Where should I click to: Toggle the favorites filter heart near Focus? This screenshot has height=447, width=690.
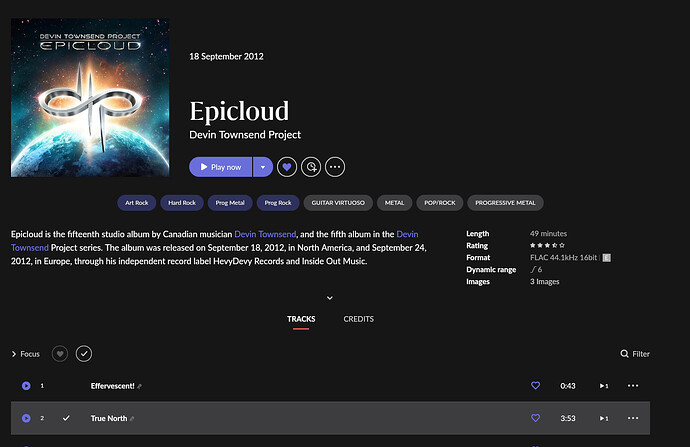coord(60,354)
